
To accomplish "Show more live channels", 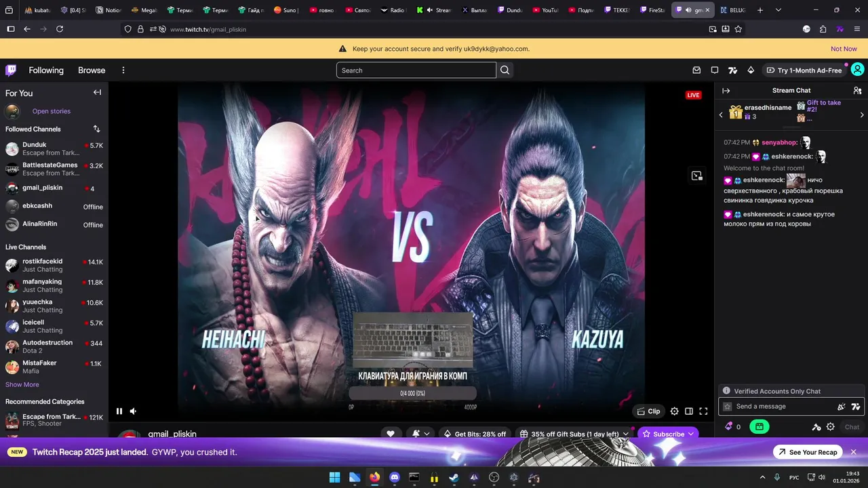I will point(22,384).
